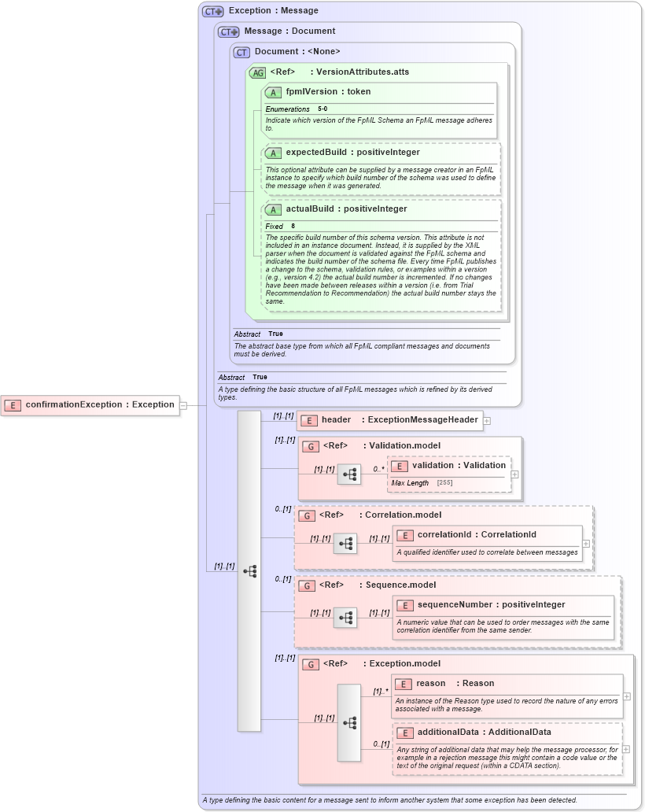The width and height of the screenshot is (645, 812).
Task: Click the E icon of validation element
Action: (399, 466)
